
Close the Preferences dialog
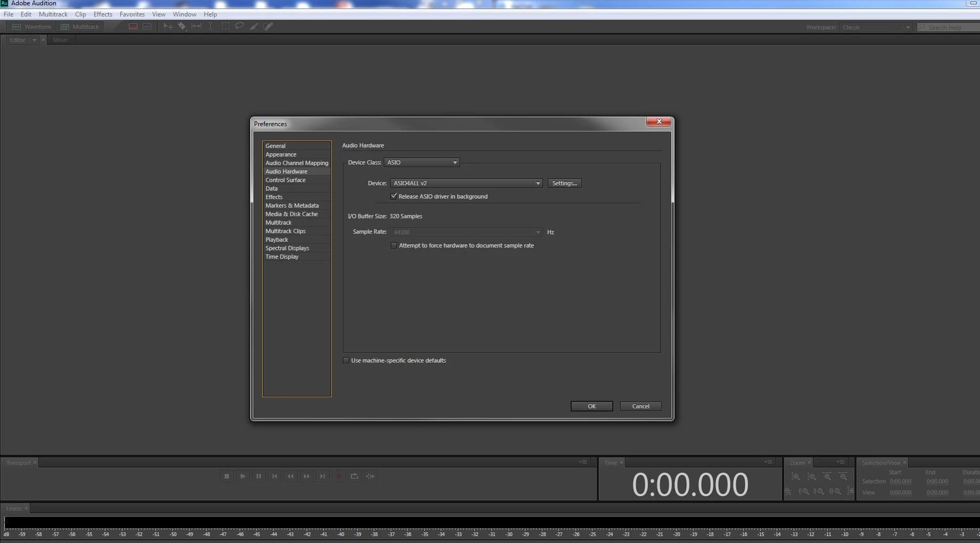click(x=659, y=121)
